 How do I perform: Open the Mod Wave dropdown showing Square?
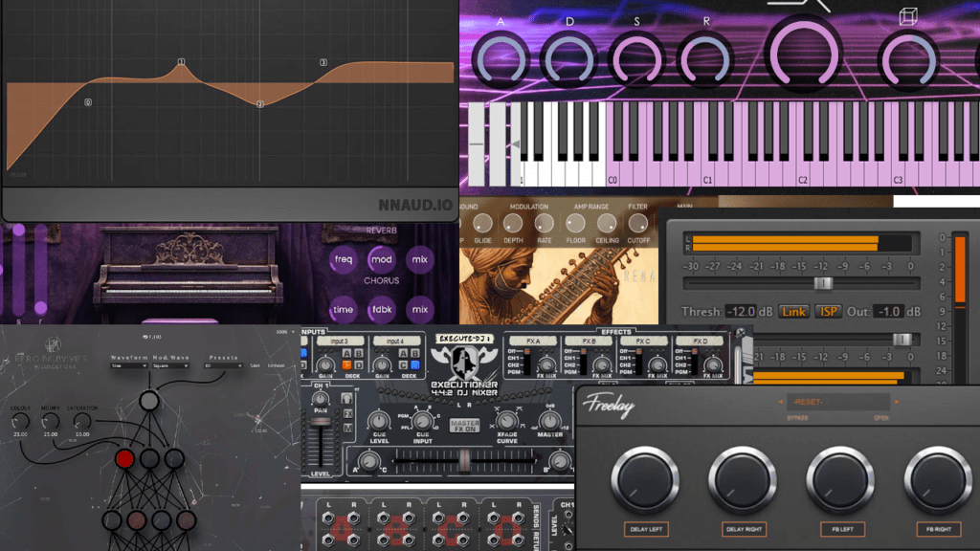click(169, 365)
